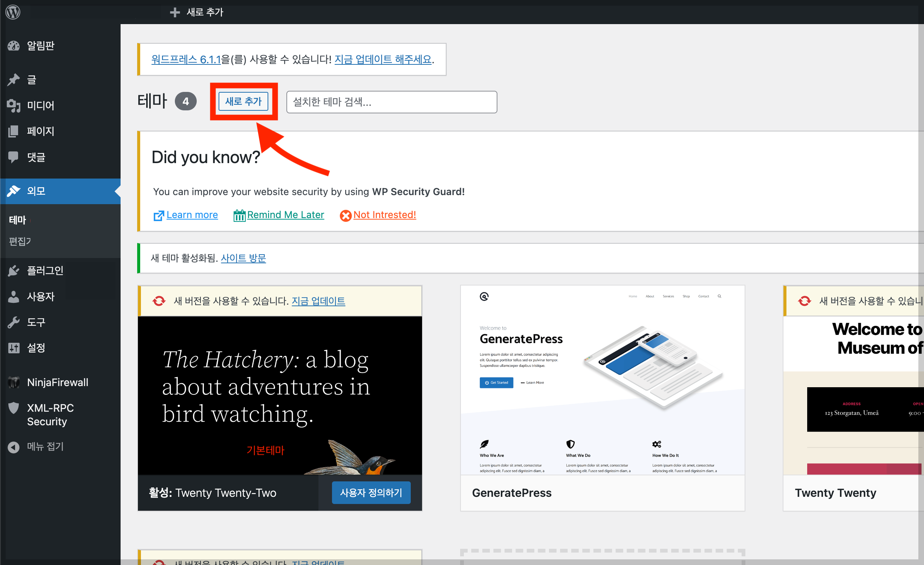Viewport: 924px width, 565px height.
Task: Expand the 외모 appearance menu
Action: (36, 191)
